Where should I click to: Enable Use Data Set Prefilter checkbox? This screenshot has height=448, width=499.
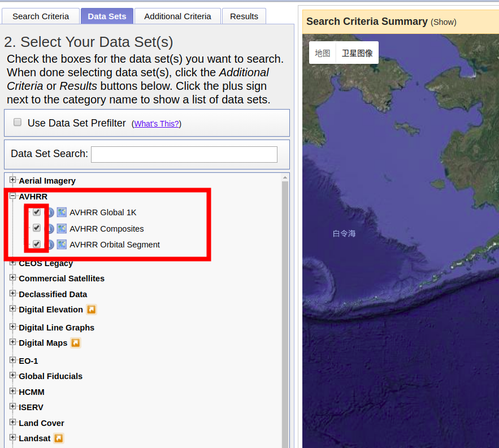18,122
